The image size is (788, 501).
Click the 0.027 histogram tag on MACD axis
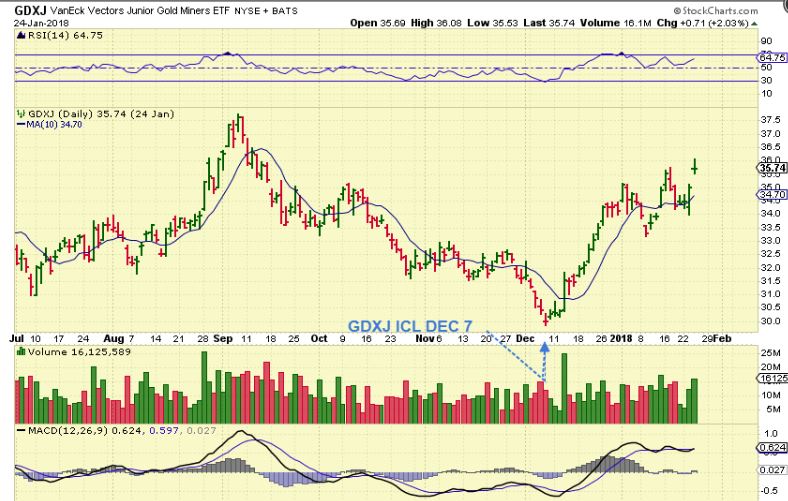click(772, 470)
